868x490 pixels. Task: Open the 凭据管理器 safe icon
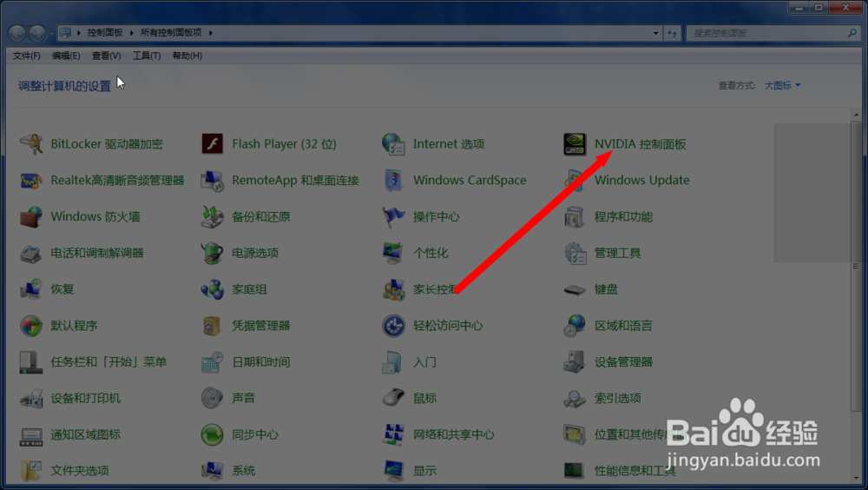212,326
